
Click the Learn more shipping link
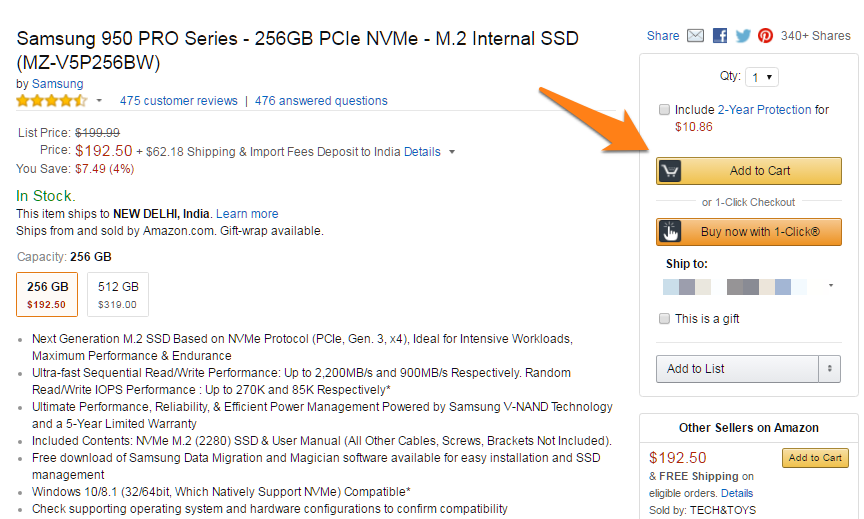pos(247,214)
